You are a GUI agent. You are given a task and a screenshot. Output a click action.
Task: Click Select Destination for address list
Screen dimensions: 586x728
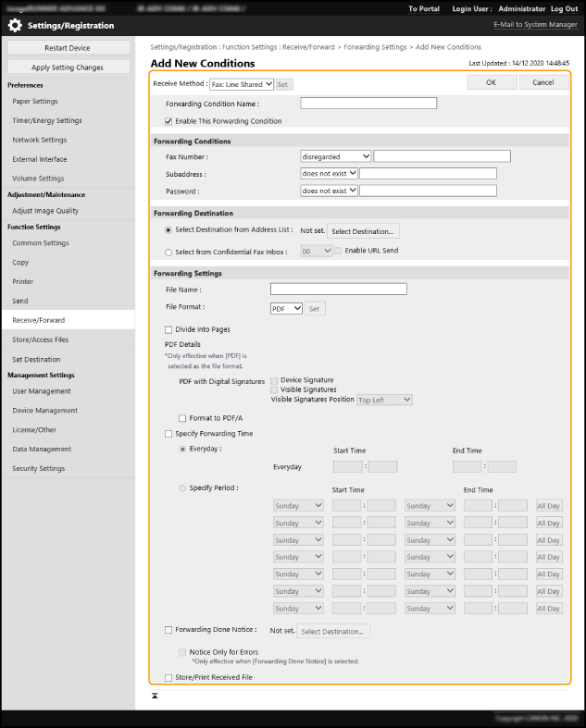[363, 230]
